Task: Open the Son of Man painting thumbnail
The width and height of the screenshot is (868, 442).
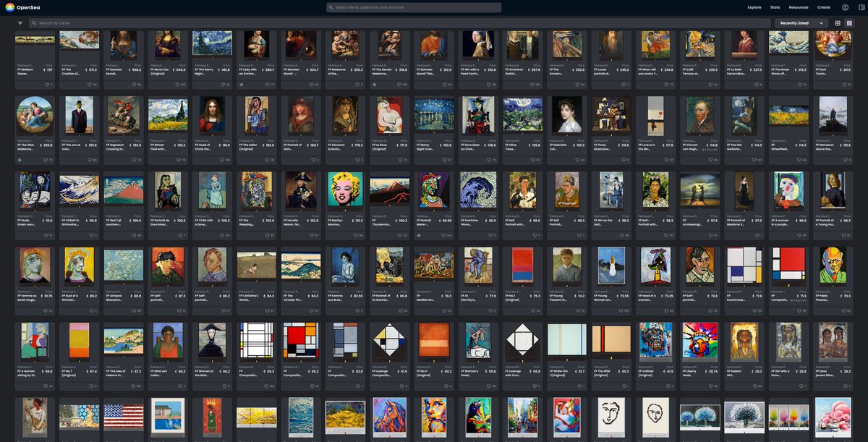Action: click(x=78, y=116)
